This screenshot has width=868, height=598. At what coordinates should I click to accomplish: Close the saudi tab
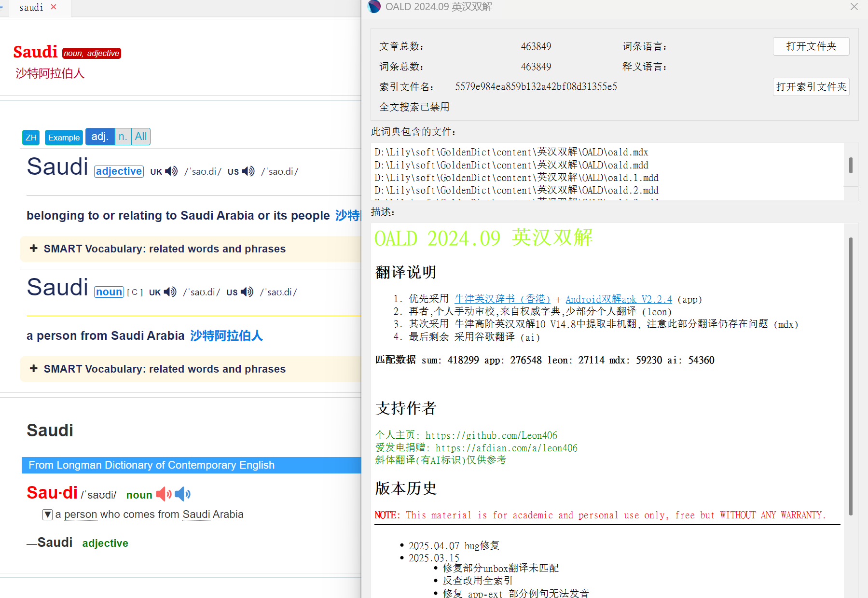pos(54,7)
